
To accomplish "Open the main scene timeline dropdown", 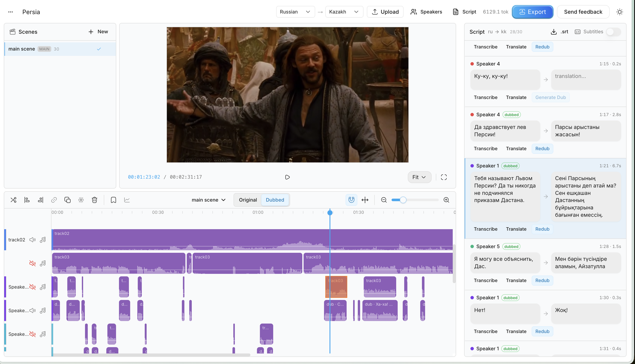I will (209, 200).
